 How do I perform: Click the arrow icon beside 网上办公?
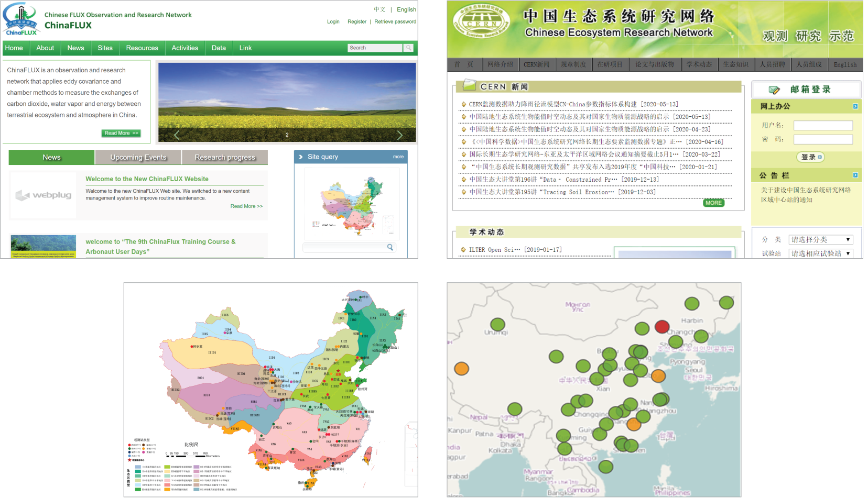[x=855, y=106]
